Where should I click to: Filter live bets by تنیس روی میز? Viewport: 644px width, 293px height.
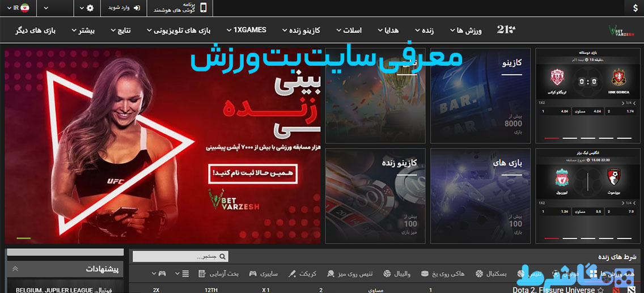point(350,274)
